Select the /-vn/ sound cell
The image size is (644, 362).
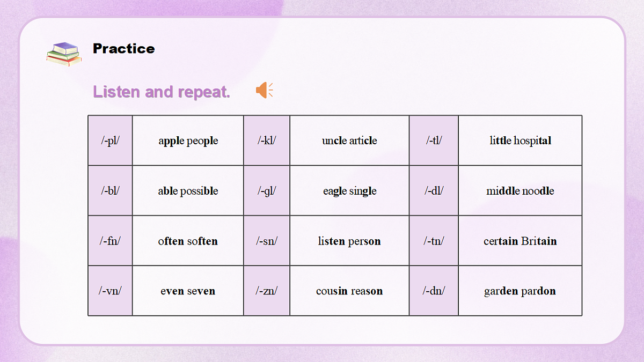coord(110,291)
